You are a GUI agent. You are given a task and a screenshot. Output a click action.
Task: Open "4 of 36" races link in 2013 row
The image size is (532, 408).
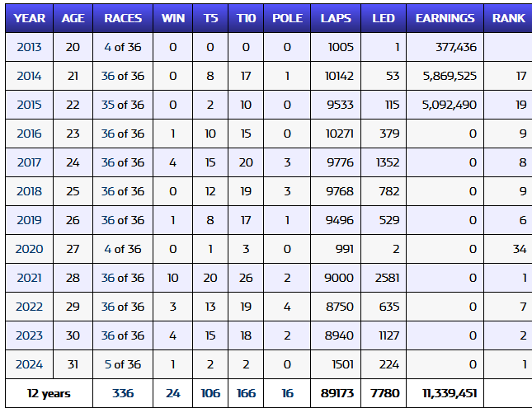(x=123, y=47)
